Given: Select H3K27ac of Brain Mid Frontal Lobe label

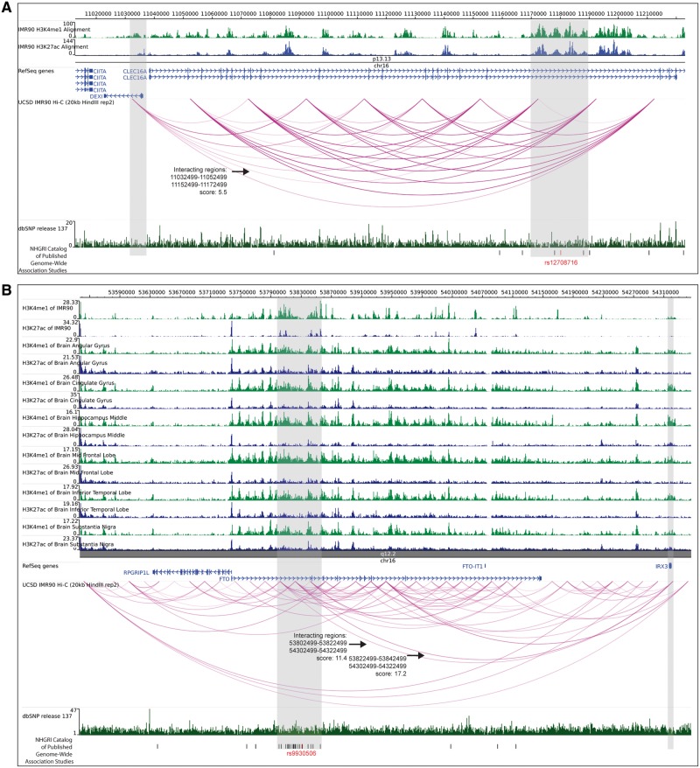Looking at the screenshot, I should (67, 472).
